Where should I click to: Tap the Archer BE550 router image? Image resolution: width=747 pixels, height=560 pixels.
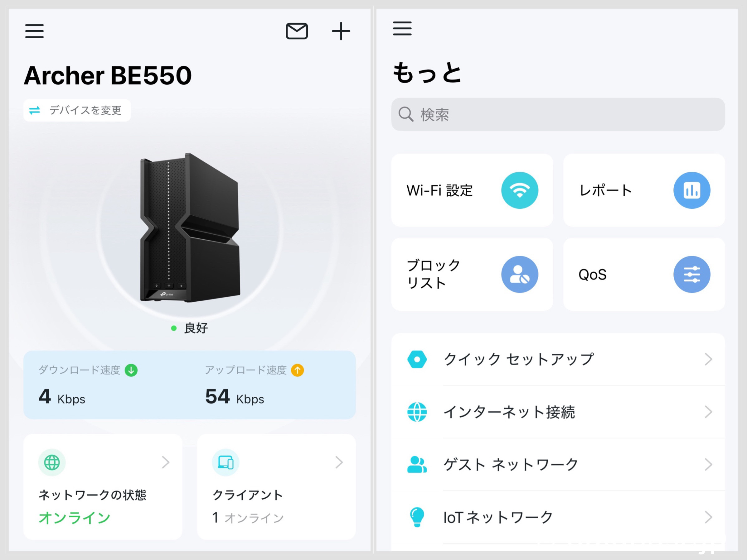pyautogui.click(x=190, y=227)
